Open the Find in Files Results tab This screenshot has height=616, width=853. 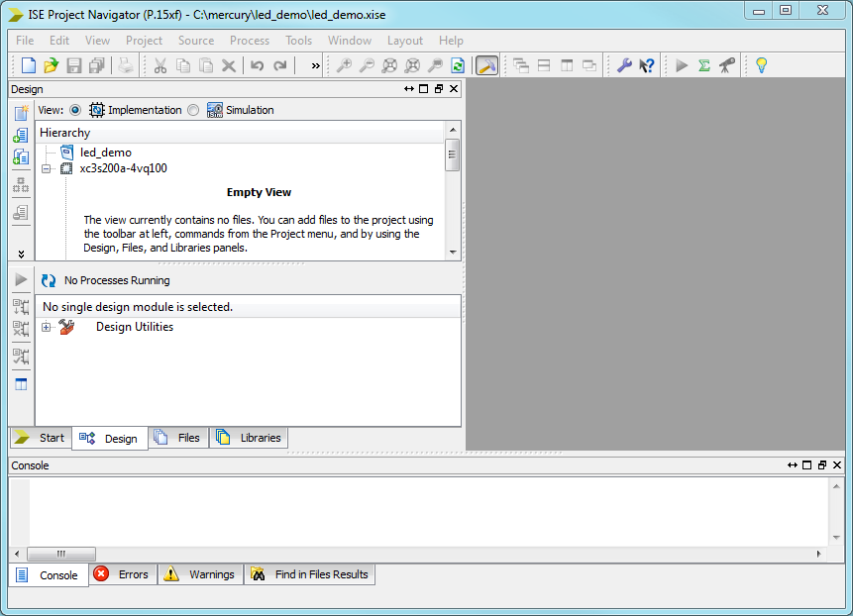[x=309, y=574]
